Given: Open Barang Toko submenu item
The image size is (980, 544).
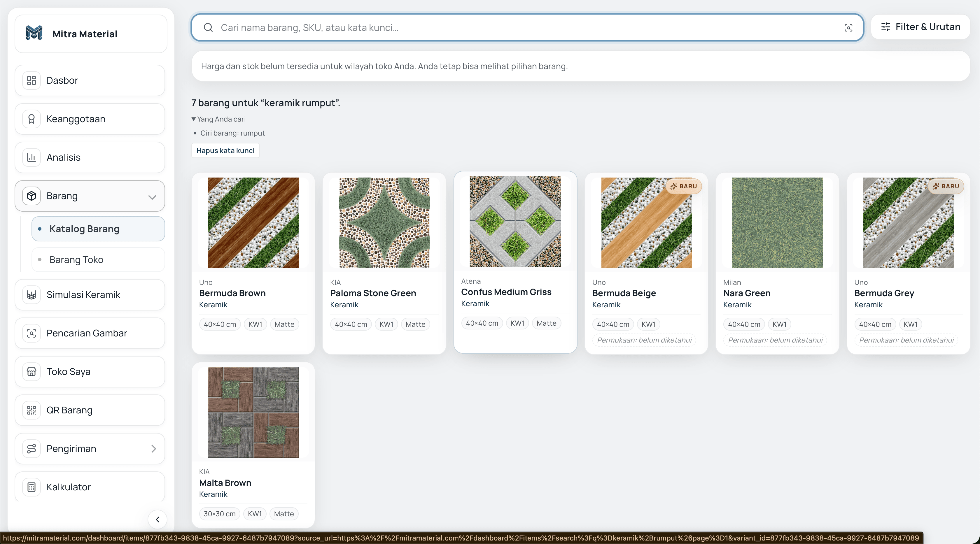Looking at the screenshot, I should click(x=98, y=260).
